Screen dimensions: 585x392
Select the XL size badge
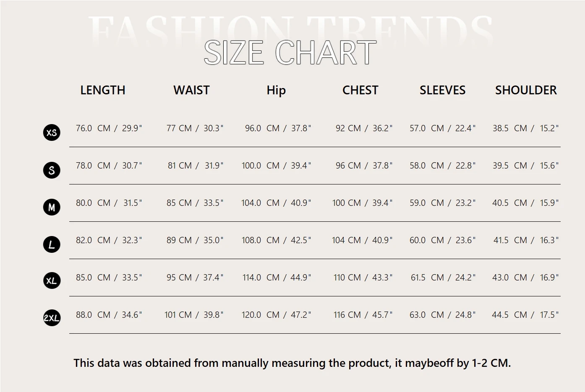(52, 280)
